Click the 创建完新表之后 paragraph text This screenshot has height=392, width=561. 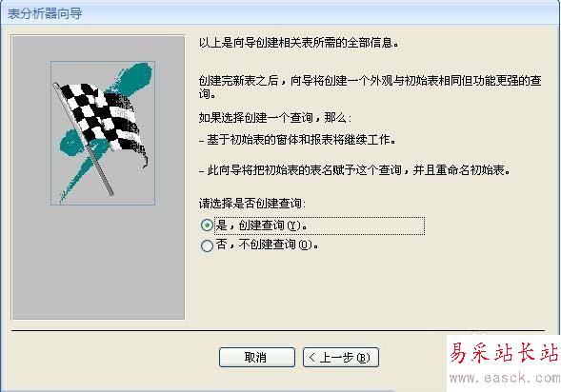370,87
